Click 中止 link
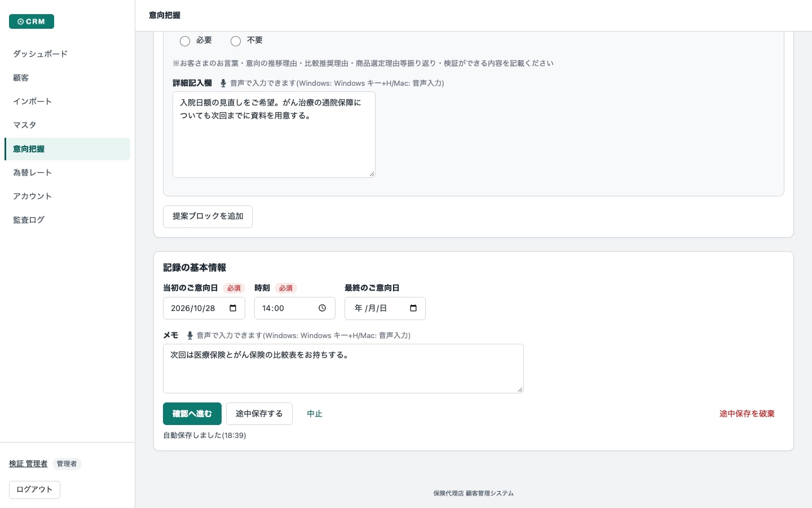 pyautogui.click(x=315, y=414)
